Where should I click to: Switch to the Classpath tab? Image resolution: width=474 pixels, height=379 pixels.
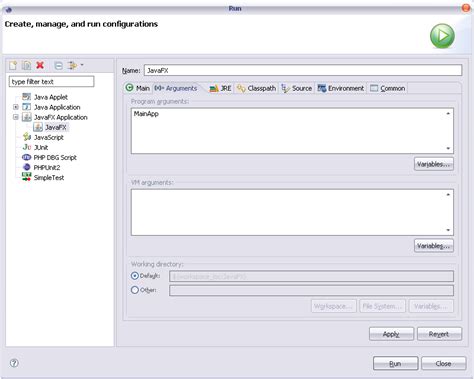coord(256,88)
